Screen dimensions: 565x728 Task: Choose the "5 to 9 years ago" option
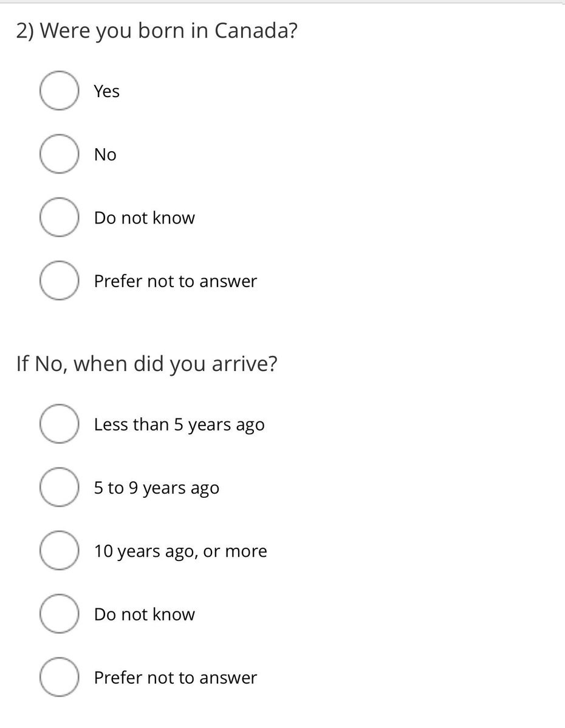59,487
